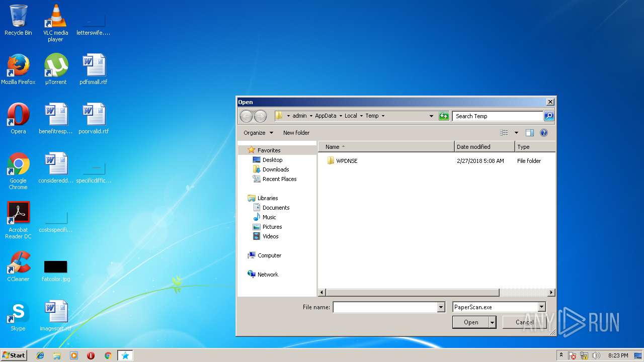
Task: Create a New folder
Action: click(x=296, y=133)
